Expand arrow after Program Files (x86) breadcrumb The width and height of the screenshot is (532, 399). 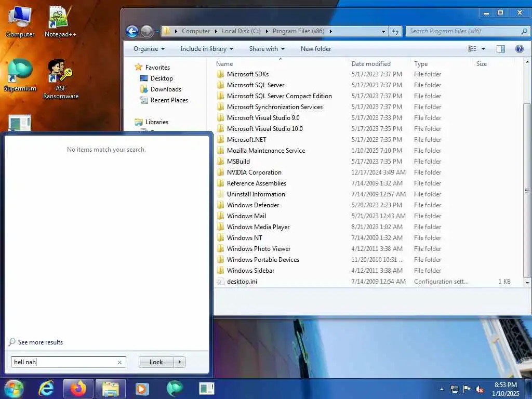pos(330,31)
